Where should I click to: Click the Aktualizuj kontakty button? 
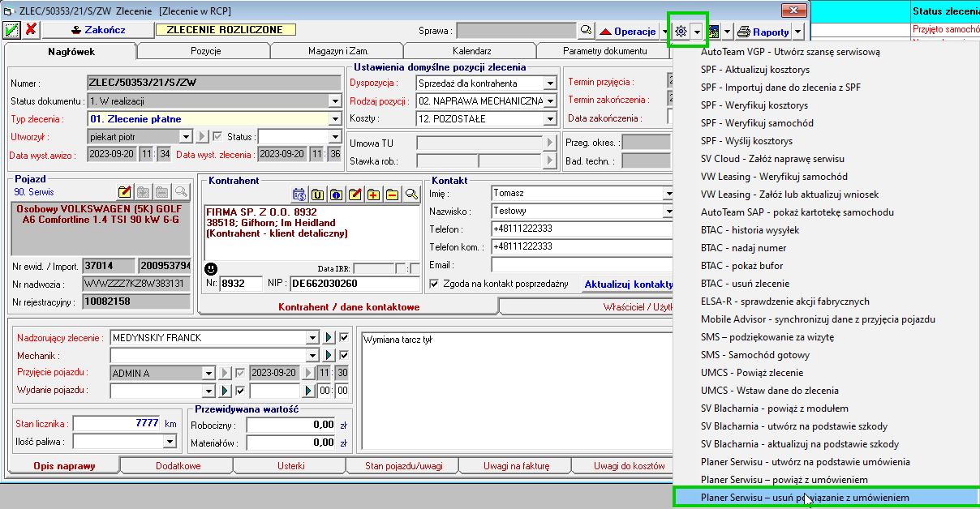(628, 284)
